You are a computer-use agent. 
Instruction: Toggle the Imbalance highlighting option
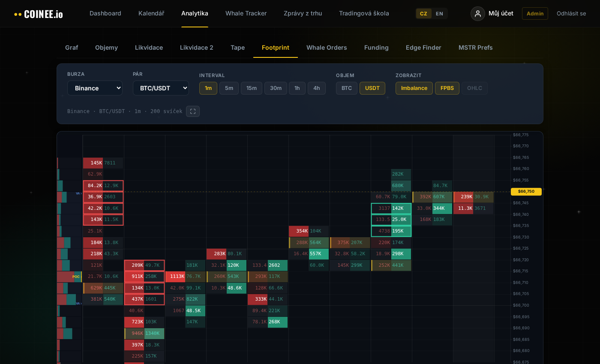(x=414, y=88)
